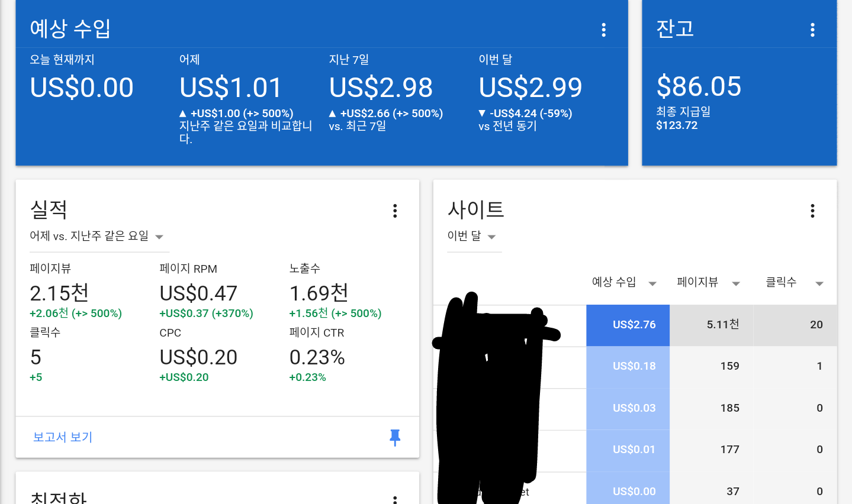Open the 사이트 card three-dot menu
Viewport: 852px width, 504px height.
pos(812,211)
